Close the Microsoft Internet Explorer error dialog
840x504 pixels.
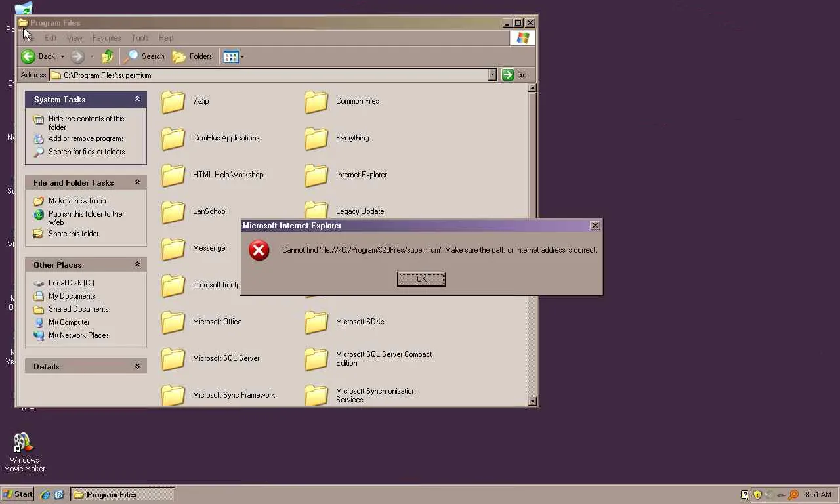tap(595, 226)
